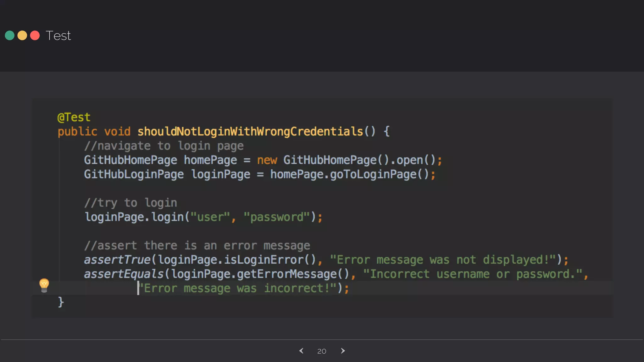Go to the previous slide arrow
This screenshot has width=644, height=362.
tap(301, 351)
